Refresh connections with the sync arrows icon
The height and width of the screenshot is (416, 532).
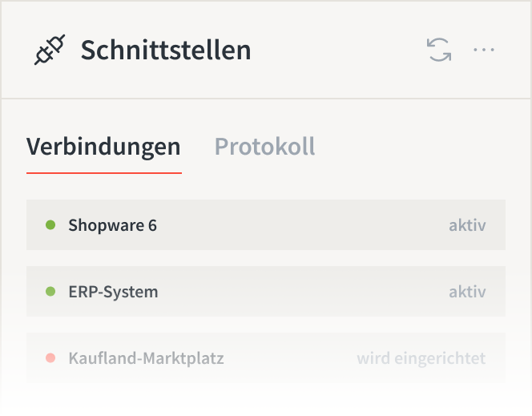pos(439,50)
